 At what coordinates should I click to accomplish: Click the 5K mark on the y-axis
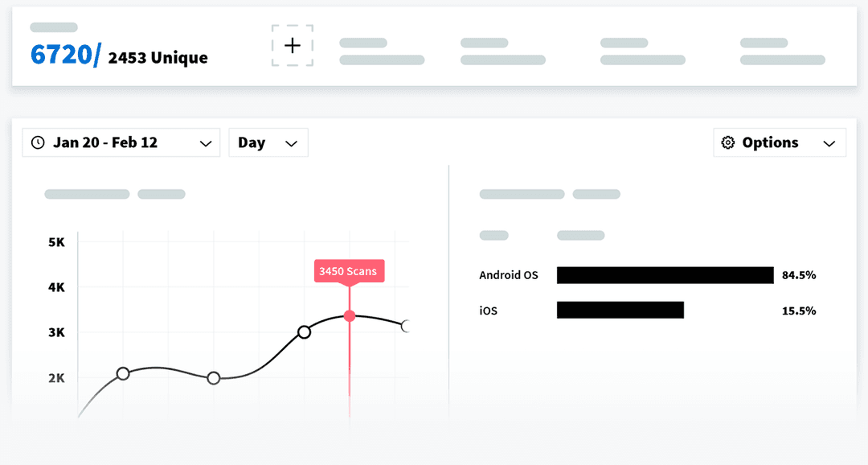(55, 241)
